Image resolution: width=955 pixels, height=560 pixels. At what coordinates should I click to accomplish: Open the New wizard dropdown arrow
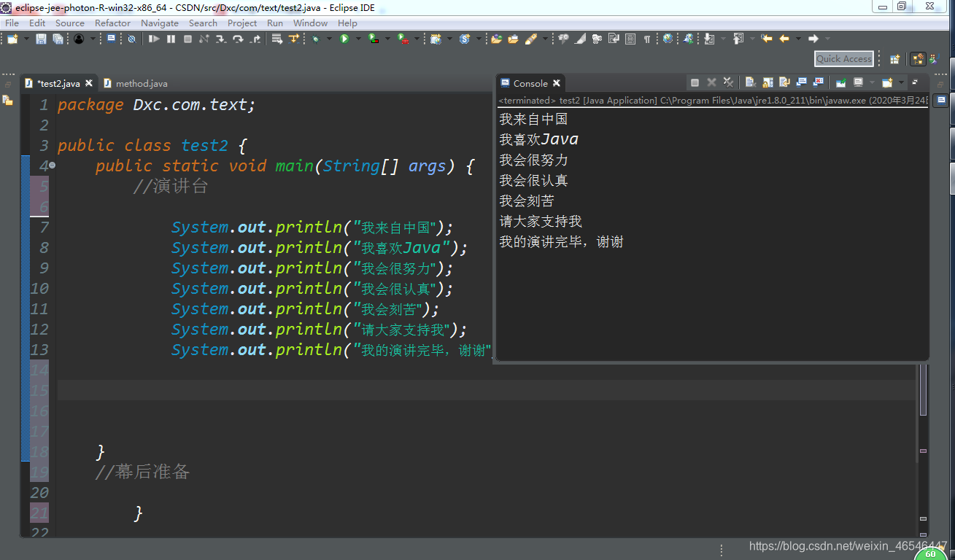(27, 39)
